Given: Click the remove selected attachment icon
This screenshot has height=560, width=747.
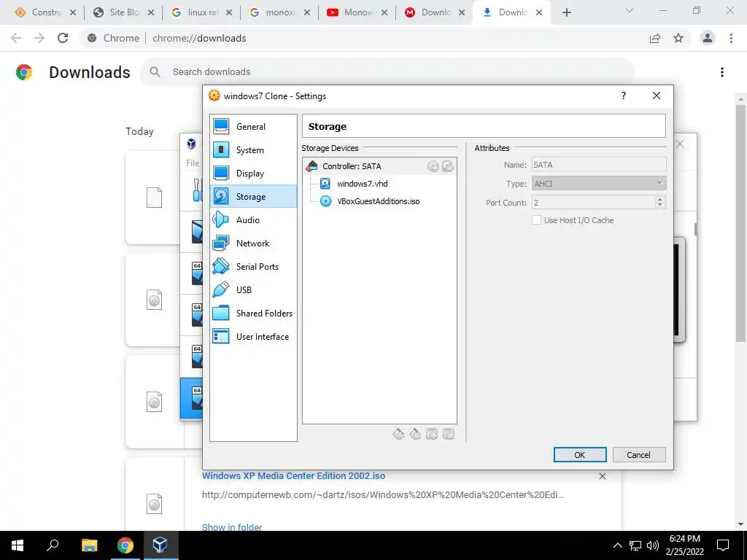Looking at the screenshot, I should tap(449, 434).
